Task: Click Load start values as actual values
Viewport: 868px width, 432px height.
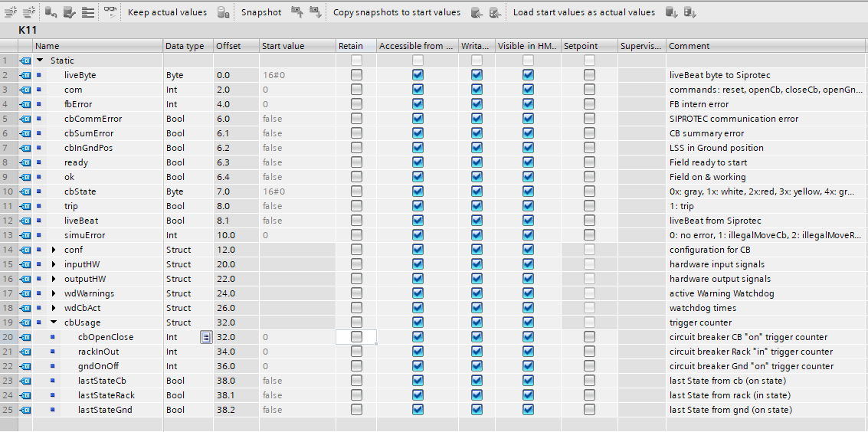Action: pos(584,12)
